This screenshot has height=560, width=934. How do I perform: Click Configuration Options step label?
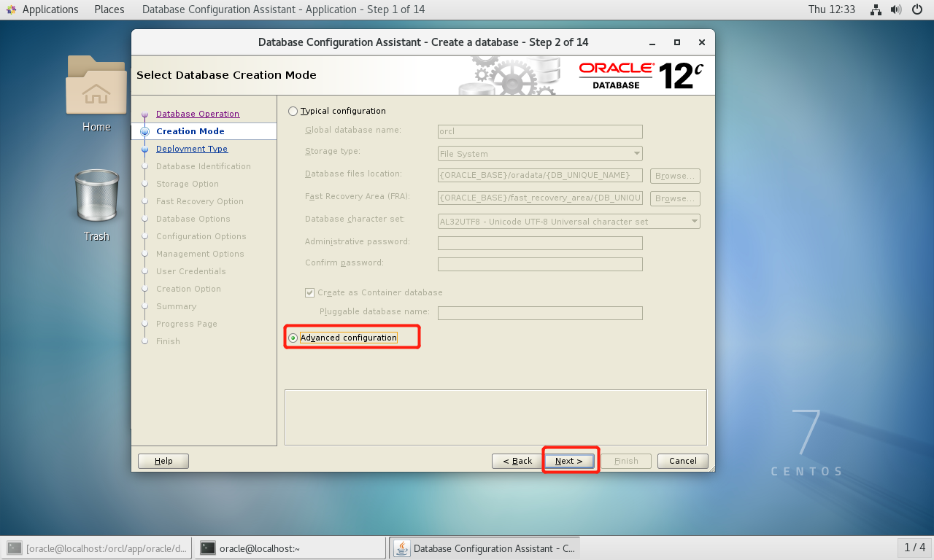(x=201, y=236)
